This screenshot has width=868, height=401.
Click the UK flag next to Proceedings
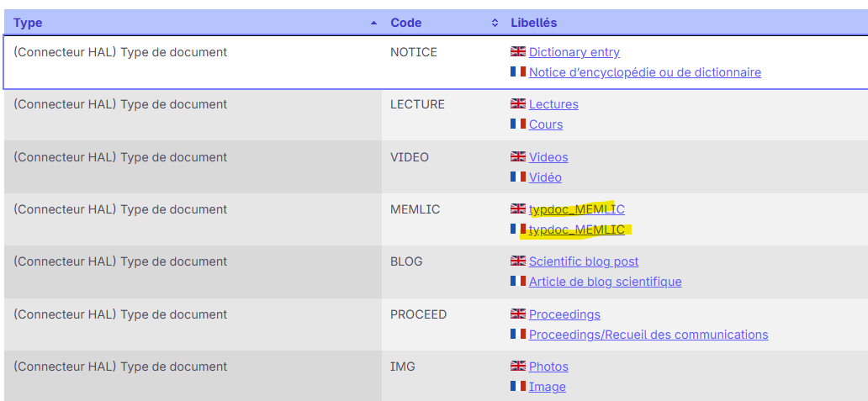tap(518, 314)
